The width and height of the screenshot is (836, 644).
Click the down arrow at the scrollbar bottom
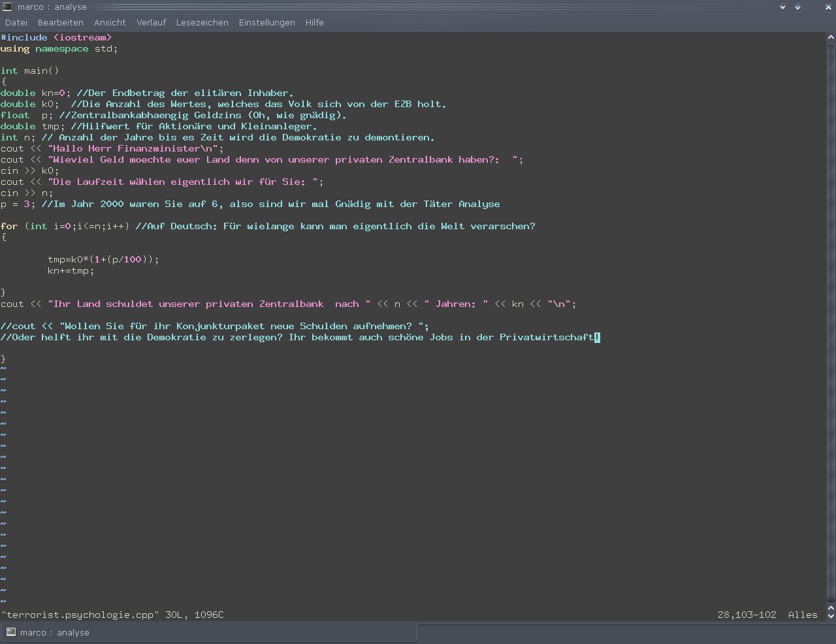point(831,616)
